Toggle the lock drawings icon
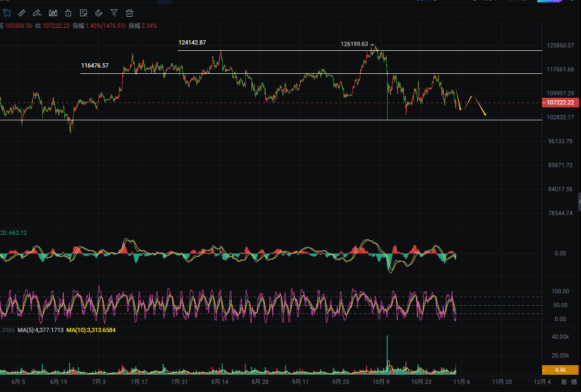 point(69,13)
